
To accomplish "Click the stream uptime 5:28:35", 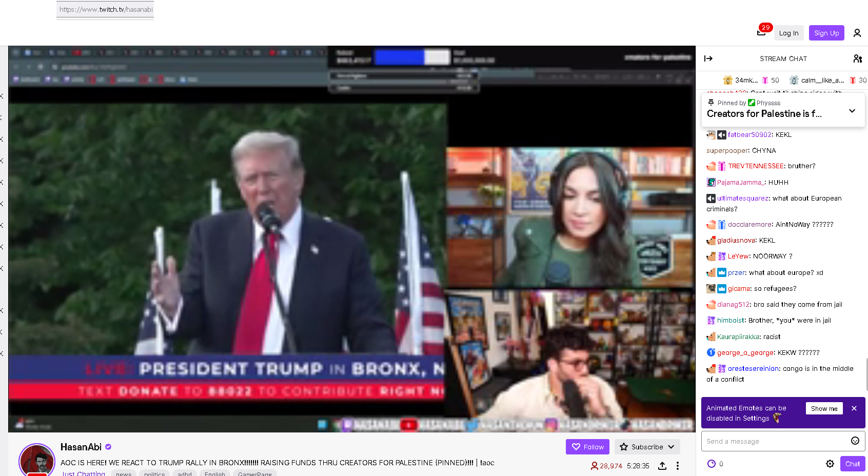I will tap(638, 466).
